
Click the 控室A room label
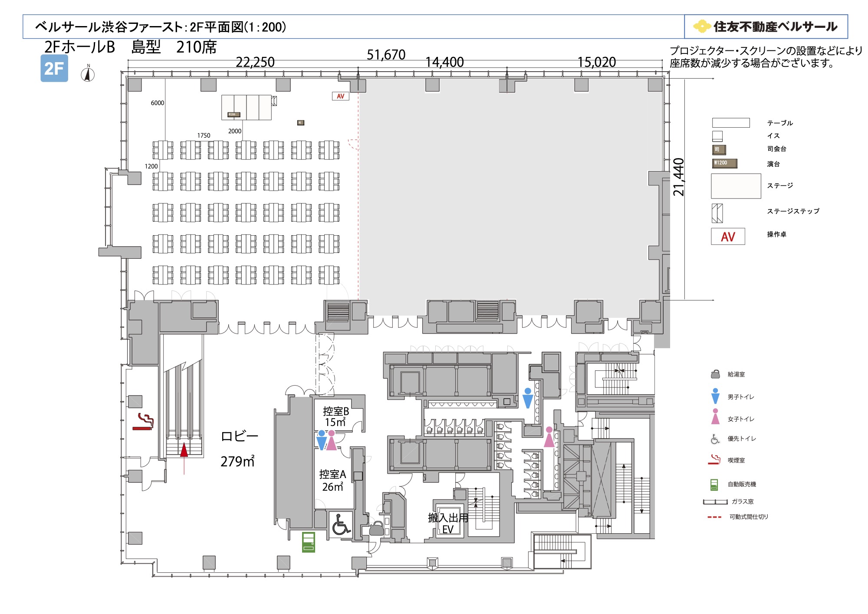coord(333,474)
